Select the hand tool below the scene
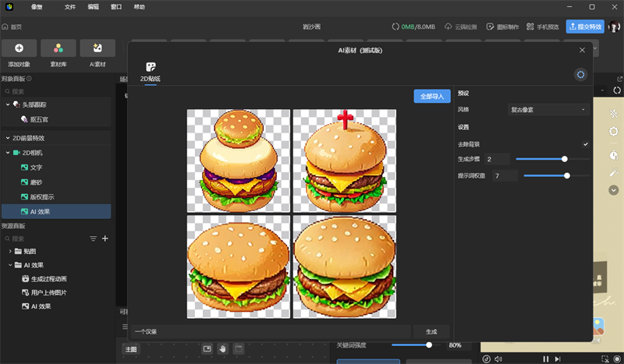Viewport: 624px width, 364px height. (x=222, y=348)
